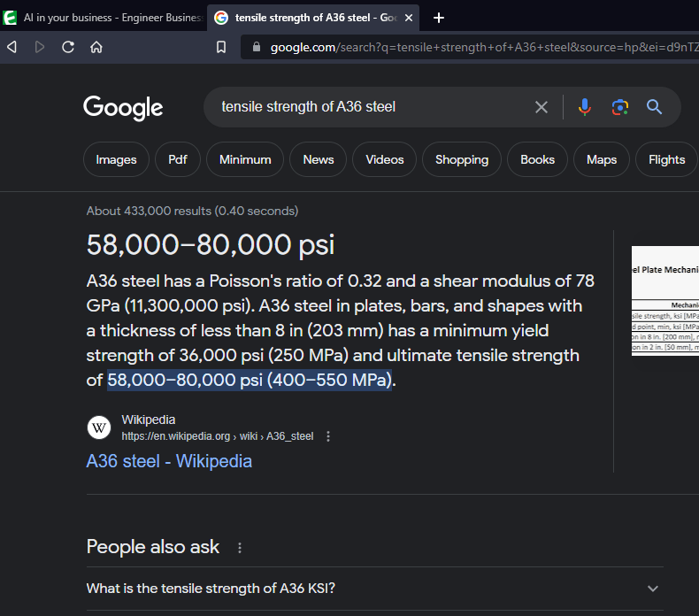Screen dimensions: 699x616
Task: Start voice search with the microphone icon
Action: (585, 107)
